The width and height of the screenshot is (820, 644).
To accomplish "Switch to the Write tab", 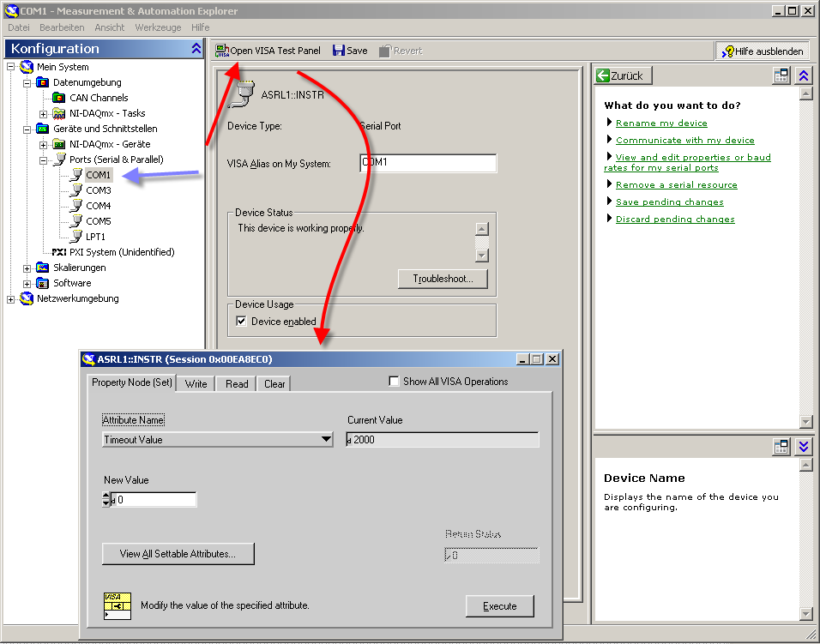I will 196,383.
